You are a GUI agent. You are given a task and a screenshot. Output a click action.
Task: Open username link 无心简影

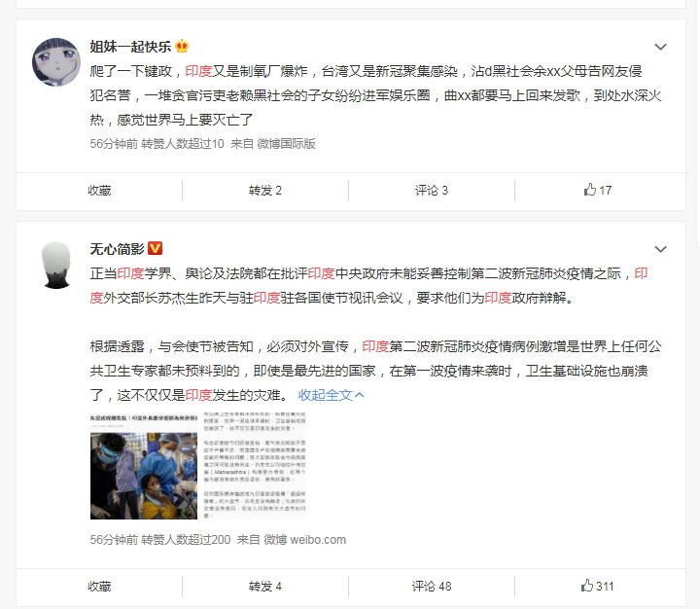[117, 248]
